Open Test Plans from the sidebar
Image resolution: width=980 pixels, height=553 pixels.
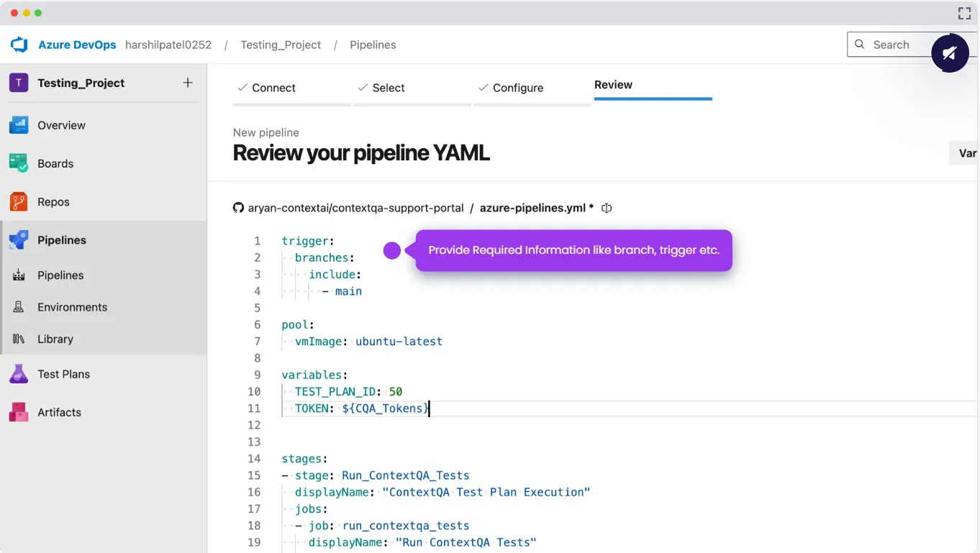(x=63, y=374)
